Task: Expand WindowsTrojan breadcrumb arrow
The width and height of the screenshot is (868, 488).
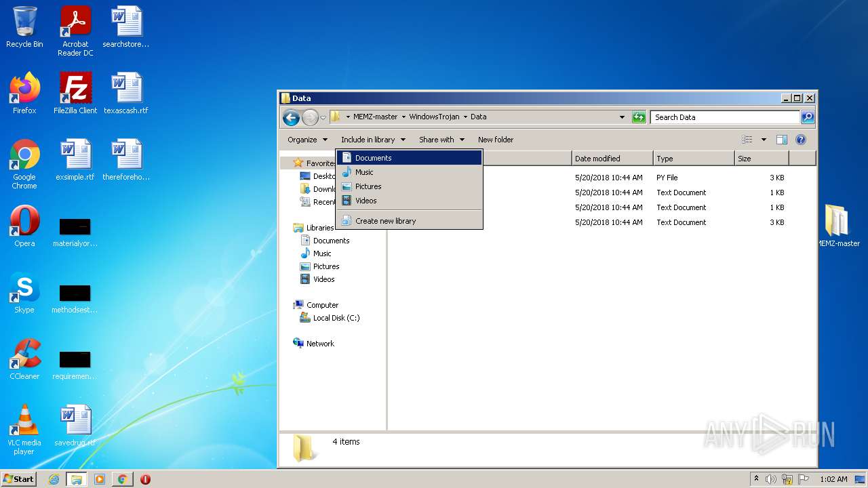Action: [465, 117]
